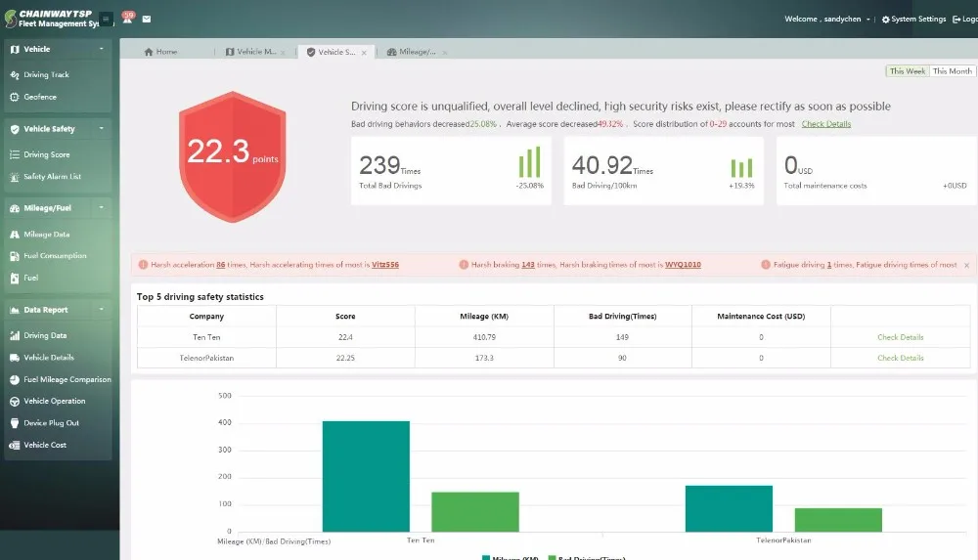Click the 143 harsh braking count link
This screenshot has height=560, width=978.
[528, 265]
